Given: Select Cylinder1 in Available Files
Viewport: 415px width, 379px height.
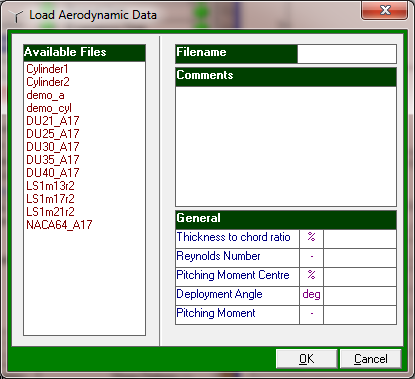Looking at the screenshot, I should pyautogui.click(x=47, y=69).
